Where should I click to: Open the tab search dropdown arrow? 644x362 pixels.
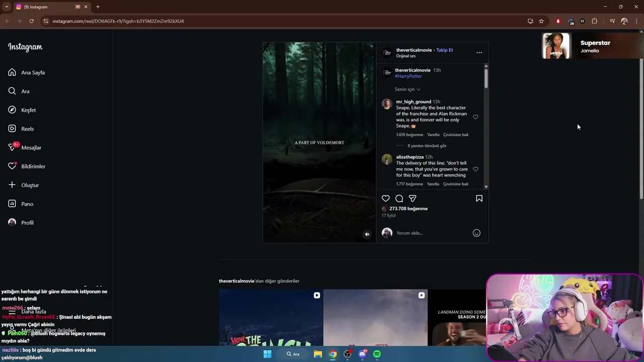click(x=7, y=7)
